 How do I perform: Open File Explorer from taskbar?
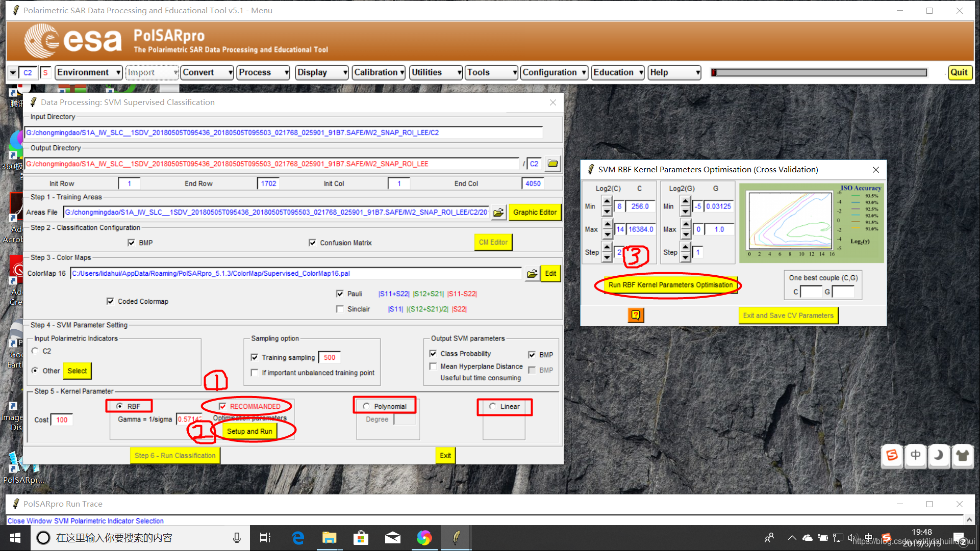330,538
